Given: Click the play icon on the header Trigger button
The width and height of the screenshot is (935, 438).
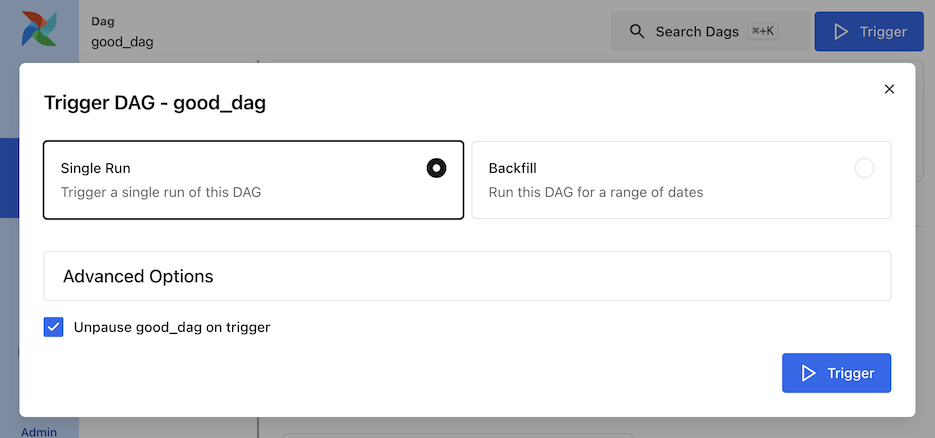Looking at the screenshot, I should click(x=840, y=32).
